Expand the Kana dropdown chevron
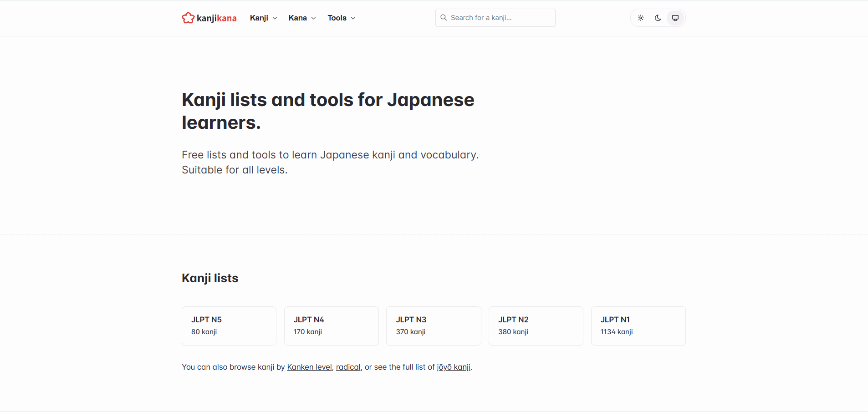This screenshot has width=868, height=412. pos(314,18)
